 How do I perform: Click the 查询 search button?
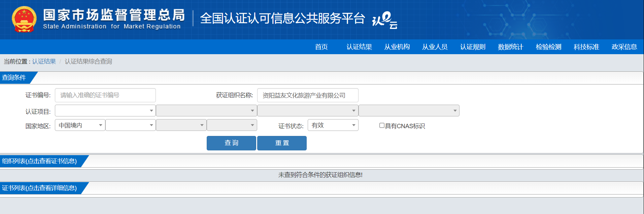point(231,143)
